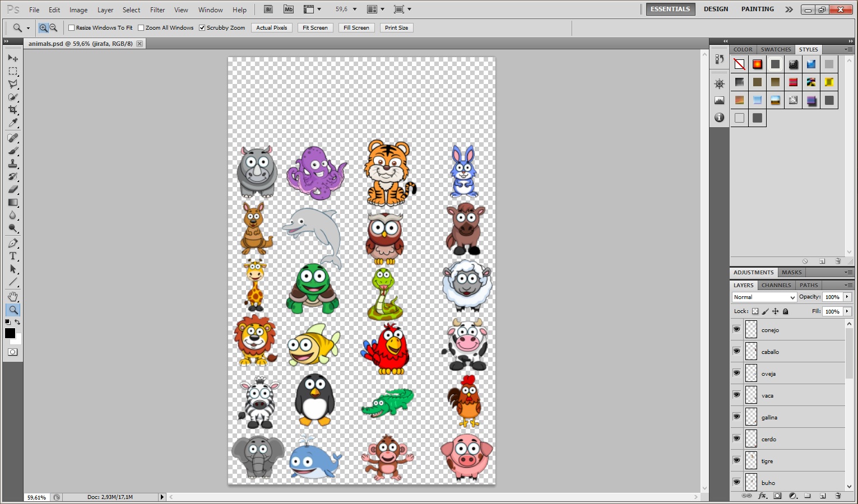Delete layer using the Layers panel trash icon
This screenshot has height=504, width=858.
[838, 496]
